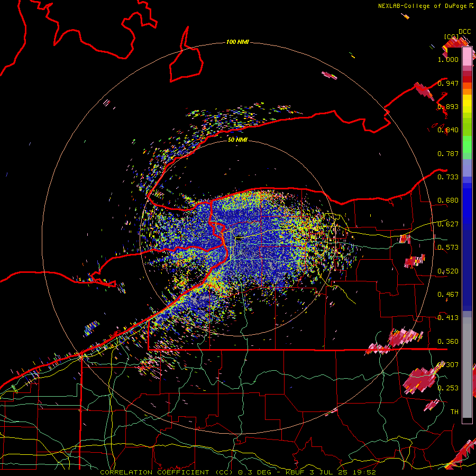Click the 50 NMI range ring label
Viewport: 476px width, 476px height.
[237, 140]
